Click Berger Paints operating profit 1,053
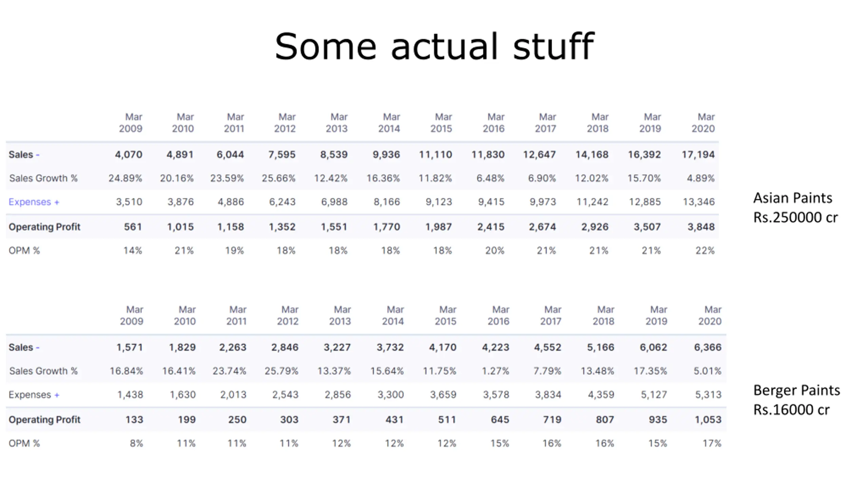Image resolution: width=868 pixels, height=488 pixels. point(708,420)
